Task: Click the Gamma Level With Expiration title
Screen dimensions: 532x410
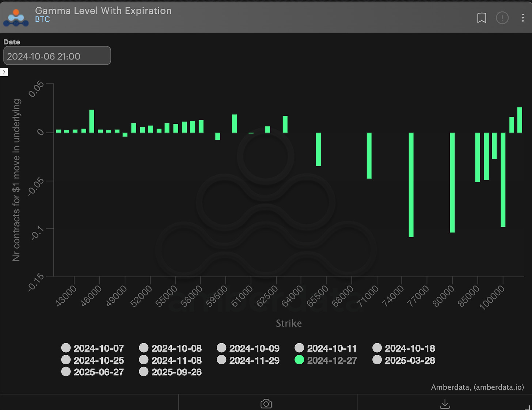Action: 103,11
